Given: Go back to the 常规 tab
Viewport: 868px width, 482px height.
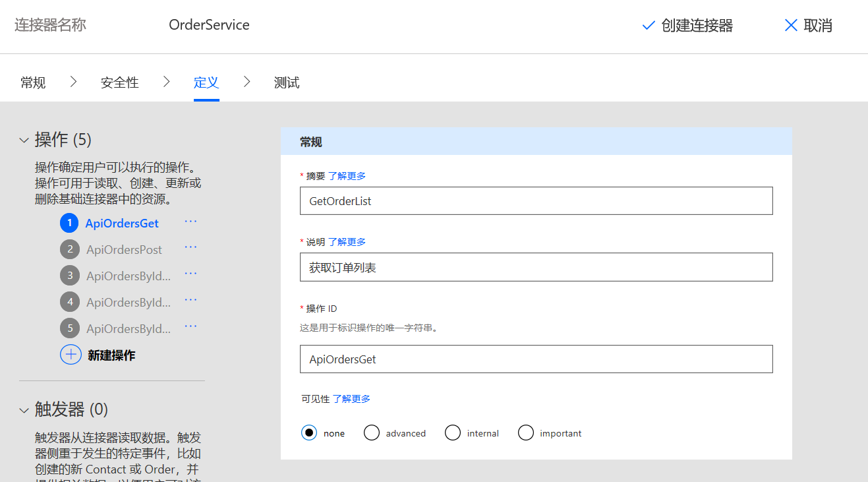Looking at the screenshot, I should [32, 82].
